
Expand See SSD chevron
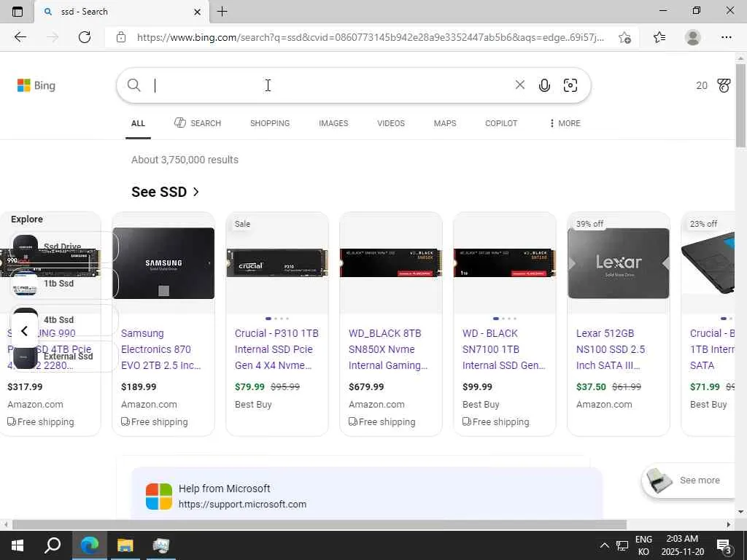point(196,192)
